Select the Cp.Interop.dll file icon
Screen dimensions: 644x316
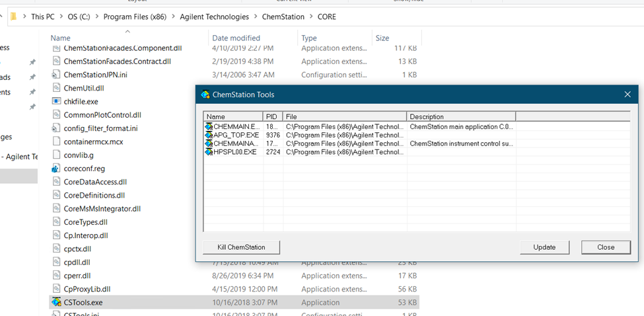pos(56,235)
